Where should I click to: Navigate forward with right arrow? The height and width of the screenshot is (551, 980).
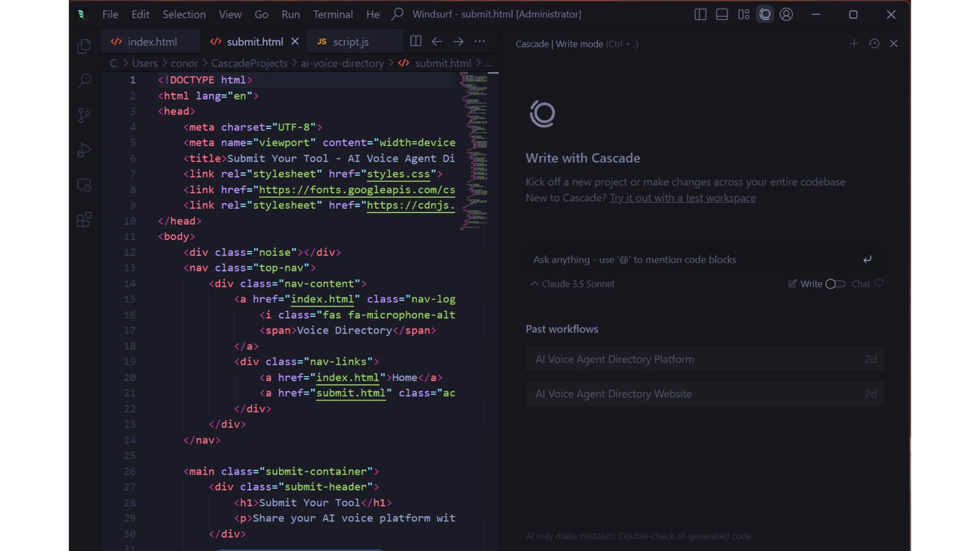pyautogui.click(x=458, y=42)
